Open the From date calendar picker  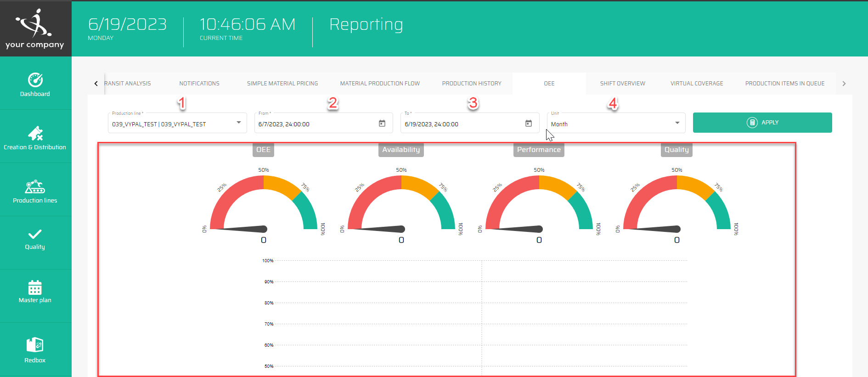point(382,124)
